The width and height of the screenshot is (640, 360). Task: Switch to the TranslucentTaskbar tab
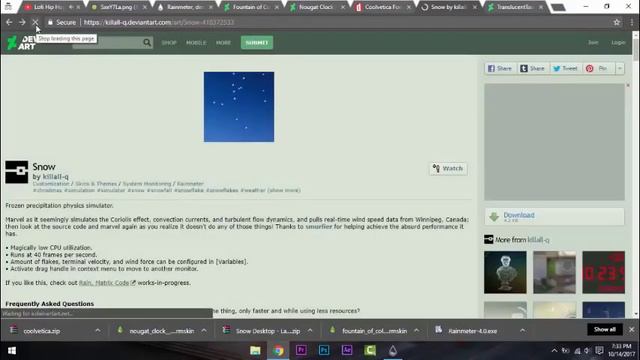(x=515, y=7)
